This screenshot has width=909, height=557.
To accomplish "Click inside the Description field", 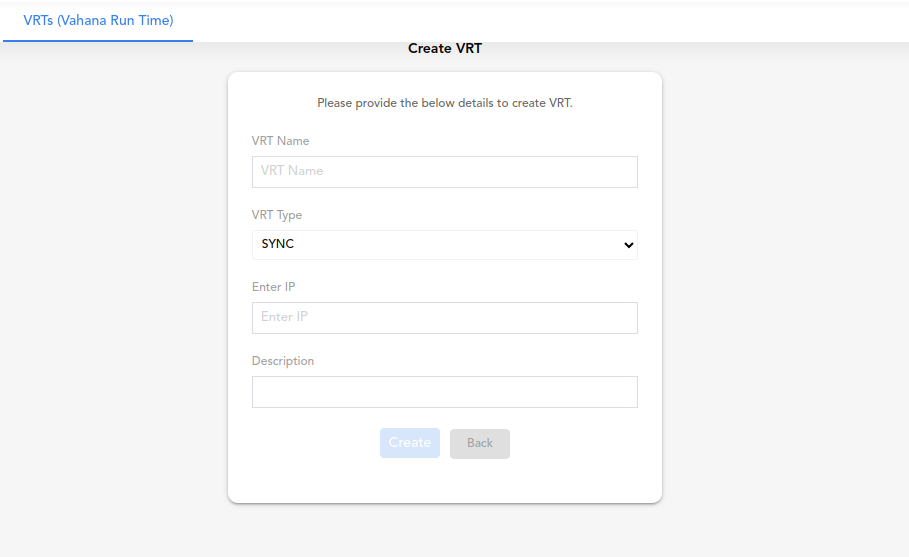I will tap(444, 392).
